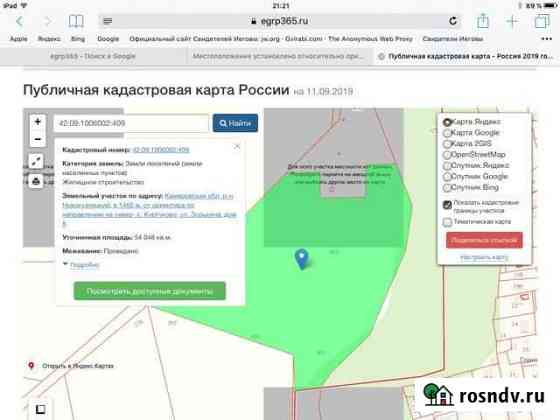Click Посмотреть доступные документы green button
The image size is (560, 420).
[x=150, y=291]
